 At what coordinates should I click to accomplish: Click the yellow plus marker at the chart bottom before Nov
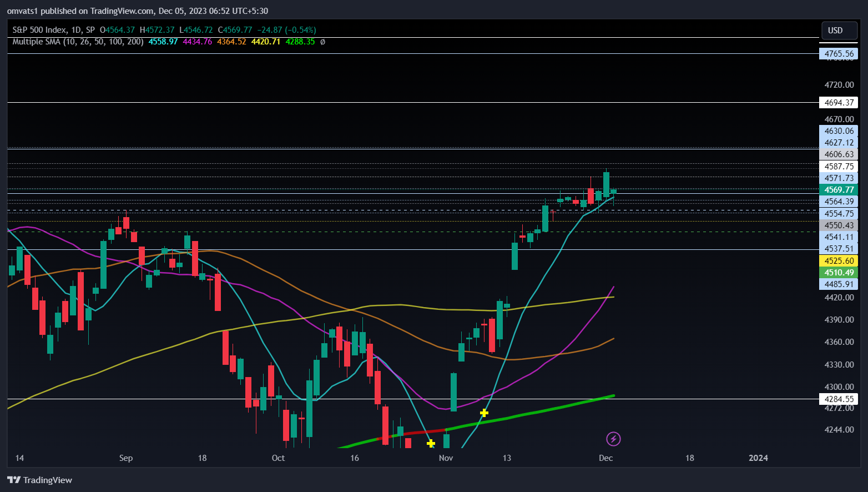[431, 443]
